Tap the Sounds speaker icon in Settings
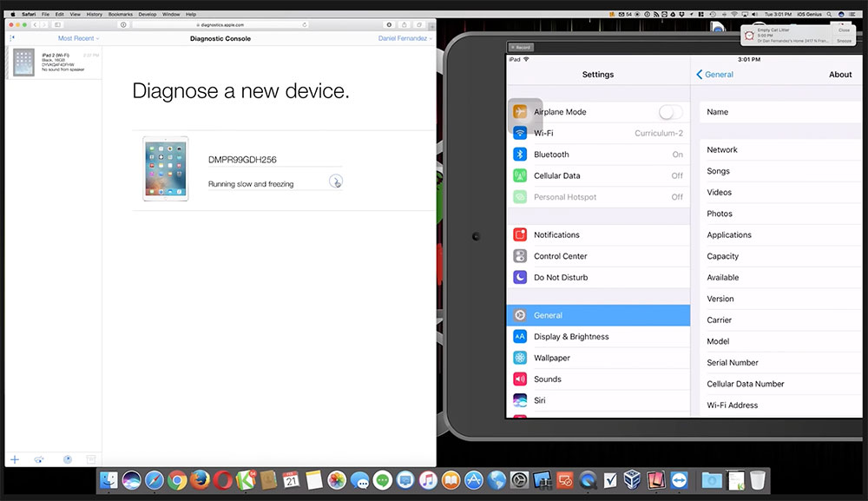Viewport: 868px width, 501px height. [520, 379]
